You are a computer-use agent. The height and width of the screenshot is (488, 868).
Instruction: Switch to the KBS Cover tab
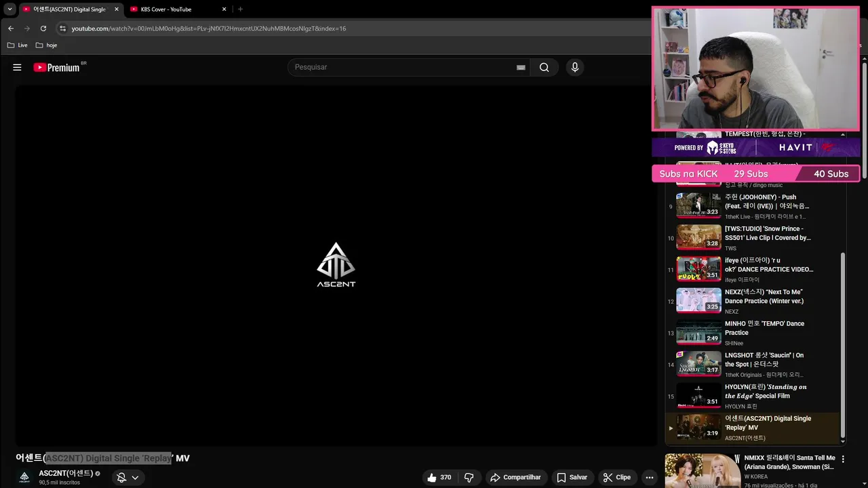178,9
